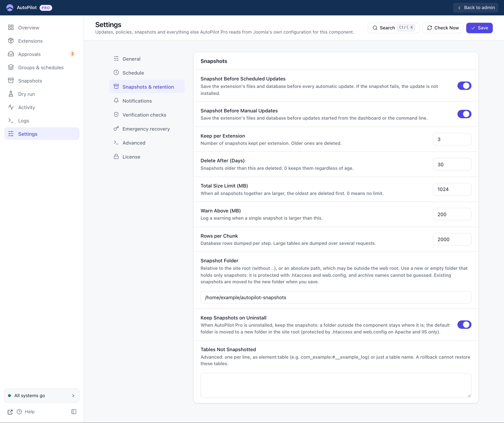Viewport: 504px width, 423px height.
Task: Open the Advanced settings section
Action: [x=147, y=143]
